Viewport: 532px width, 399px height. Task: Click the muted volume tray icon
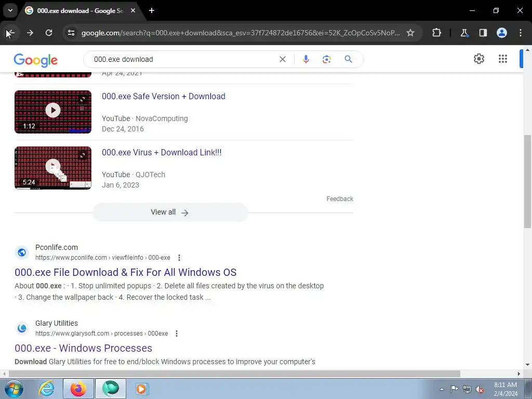click(x=480, y=389)
